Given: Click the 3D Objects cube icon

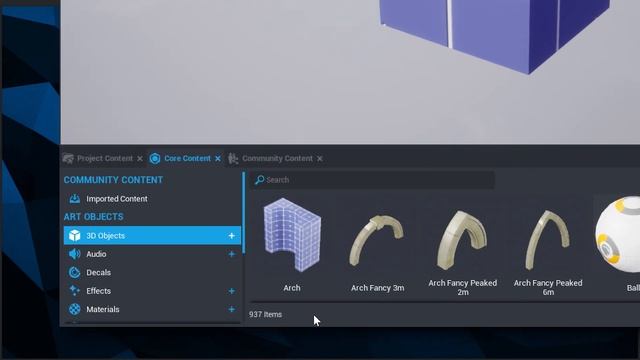Looking at the screenshot, I should (x=74, y=236).
